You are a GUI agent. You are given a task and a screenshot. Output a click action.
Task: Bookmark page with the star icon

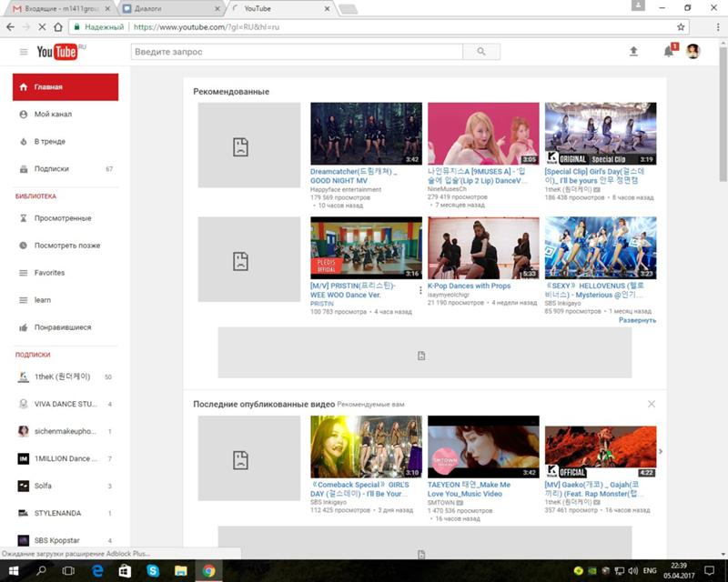point(681,27)
